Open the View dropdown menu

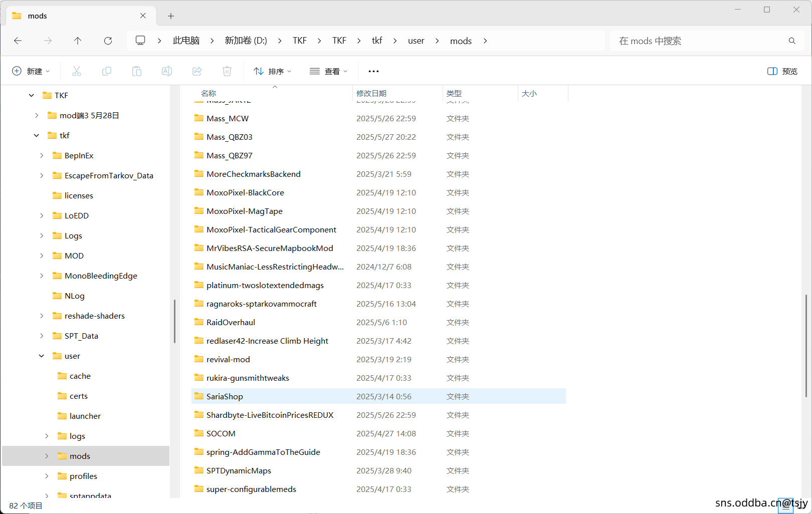(328, 71)
